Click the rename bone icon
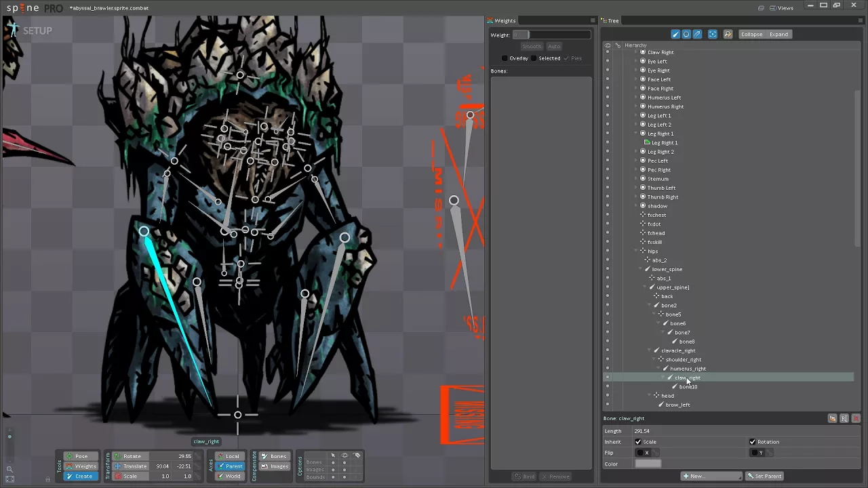Image resolution: width=868 pixels, height=488 pixels. click(844, 419)
